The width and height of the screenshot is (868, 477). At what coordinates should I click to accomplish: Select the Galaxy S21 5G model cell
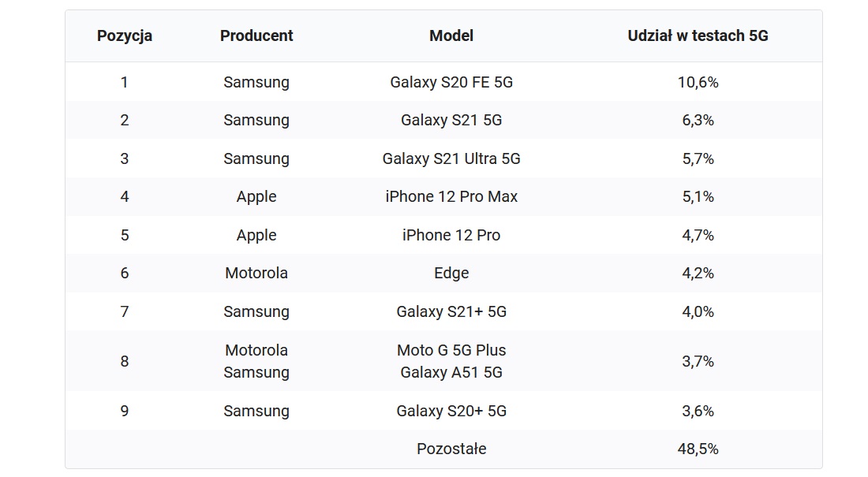pyautogui.click(x=451, y=120)
